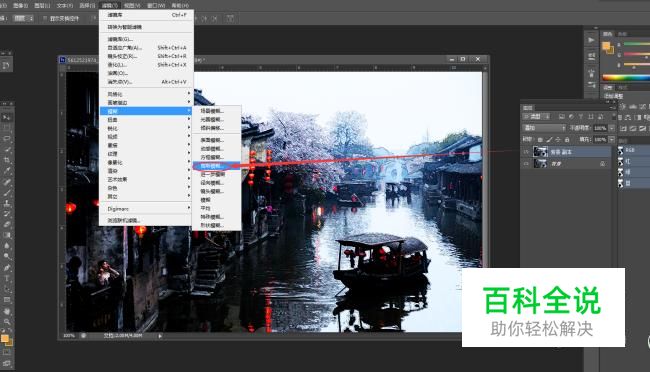The width and height of the screenshot is (650, 372).
Task: Expand the Digimarc submenu
Action: [x=146, y=209]
